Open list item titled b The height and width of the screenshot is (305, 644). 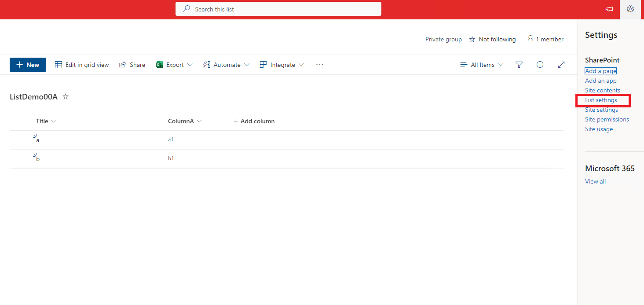[x=38, y=159]
